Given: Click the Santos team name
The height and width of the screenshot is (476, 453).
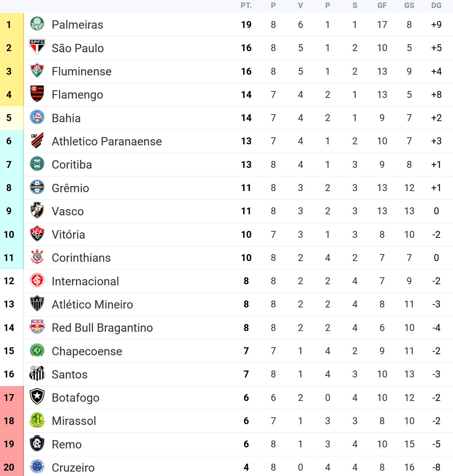Looking at the screenshot, I should 70,374.
